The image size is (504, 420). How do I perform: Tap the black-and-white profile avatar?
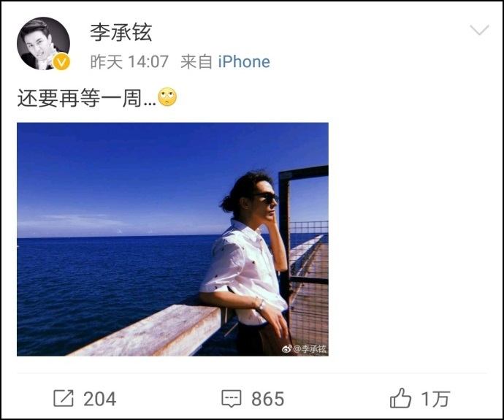(43, 44)
